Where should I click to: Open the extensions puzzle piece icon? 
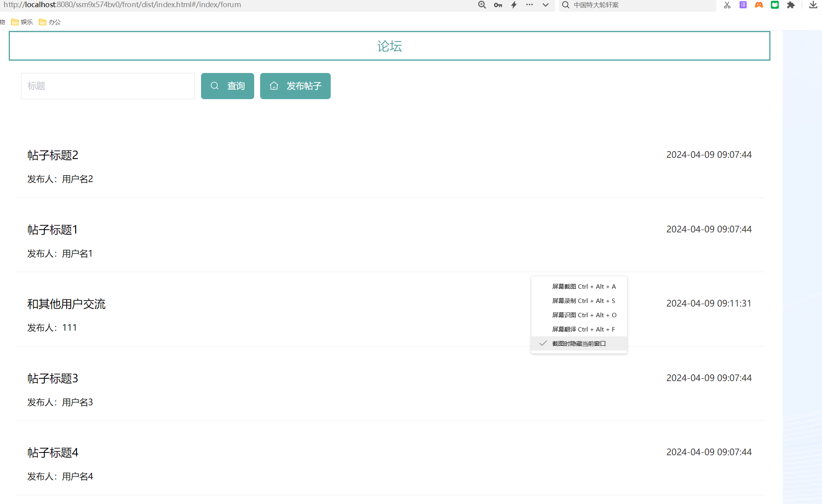point(791,5)
